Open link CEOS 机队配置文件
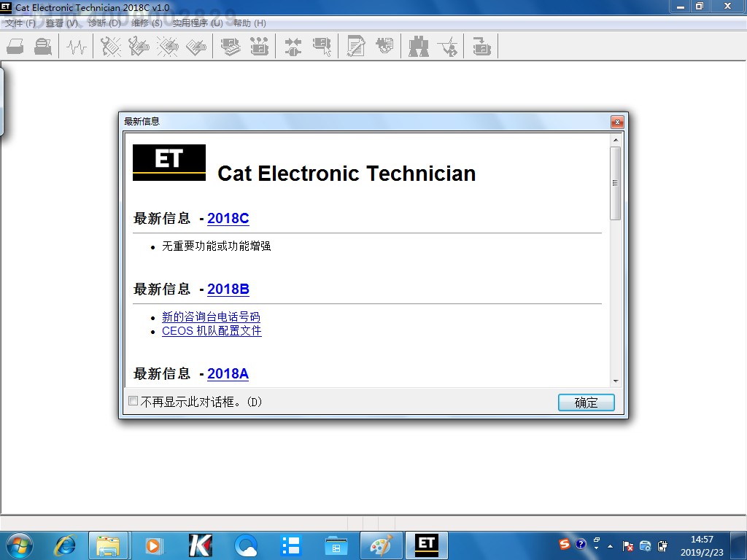This screenshot has width=747, height=560. 212,330
